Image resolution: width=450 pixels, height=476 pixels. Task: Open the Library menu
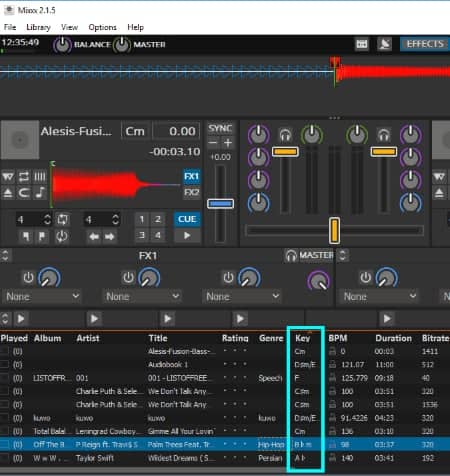(38, 27)
